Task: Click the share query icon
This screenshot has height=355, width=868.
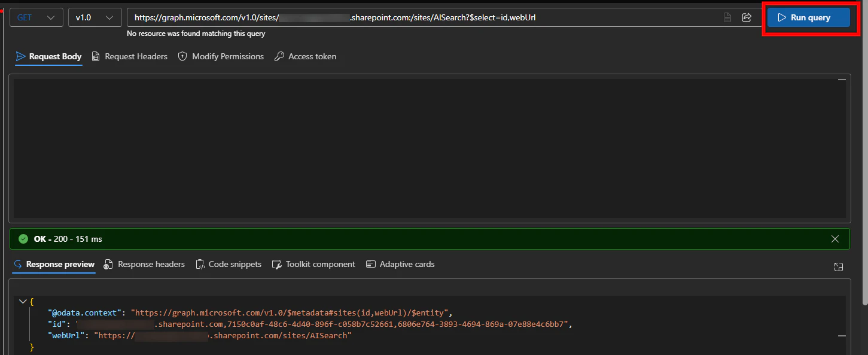Action: point(747,17)
